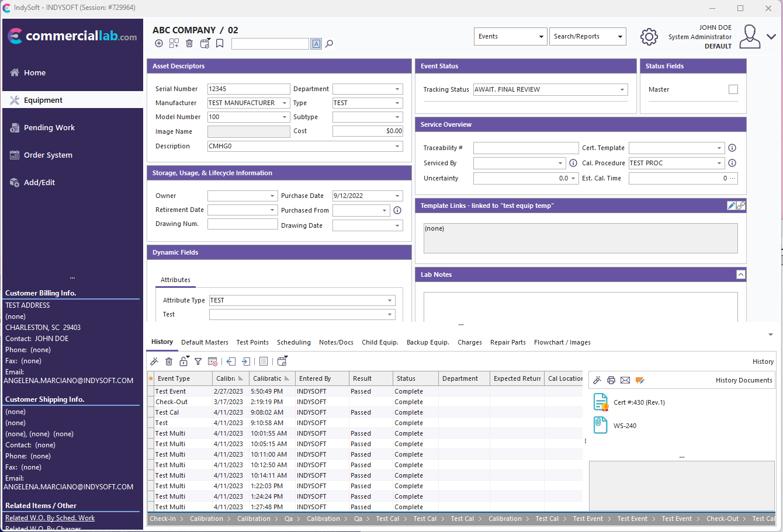This screenshot has width=783, height=532.
Task: Click the filter funnel icon in History toolbar
Action: pyautogui.click(x=198, y=361)
